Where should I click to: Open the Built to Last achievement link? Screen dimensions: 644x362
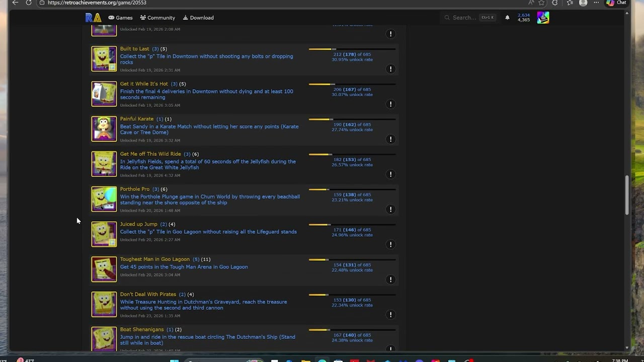point(134,49)
